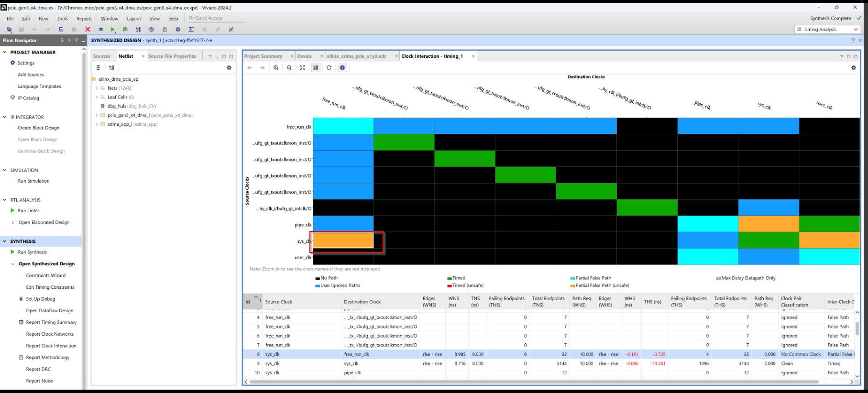Image resolution: width=868 pixels, height=393 pixels.
Task: Click the Sigma report icon in main toolbar
Action: point(191,30)
